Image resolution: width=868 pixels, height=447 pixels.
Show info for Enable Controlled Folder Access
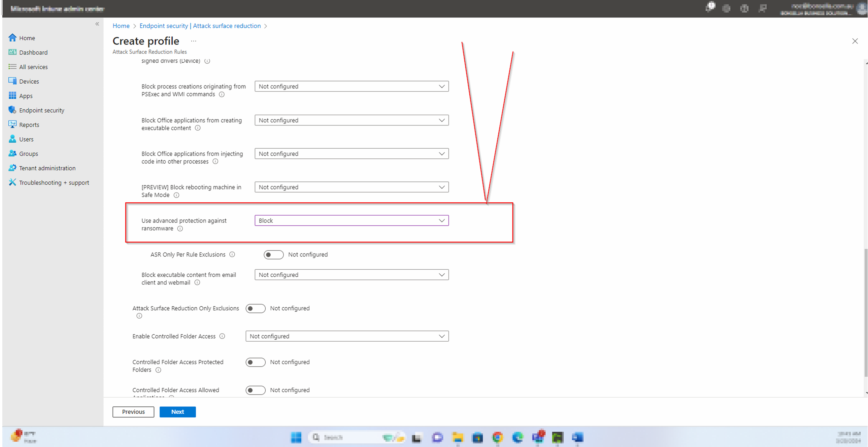point(222,336)
